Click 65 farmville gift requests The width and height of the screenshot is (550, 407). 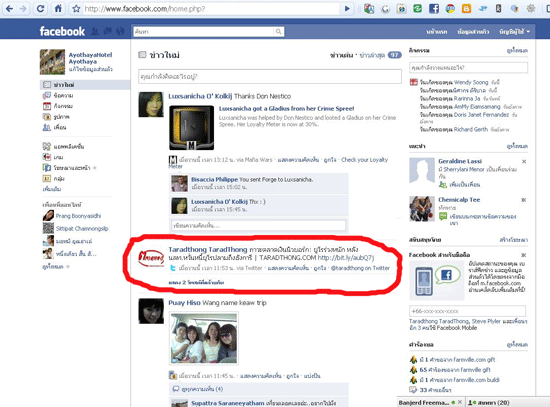coord(455,370)
